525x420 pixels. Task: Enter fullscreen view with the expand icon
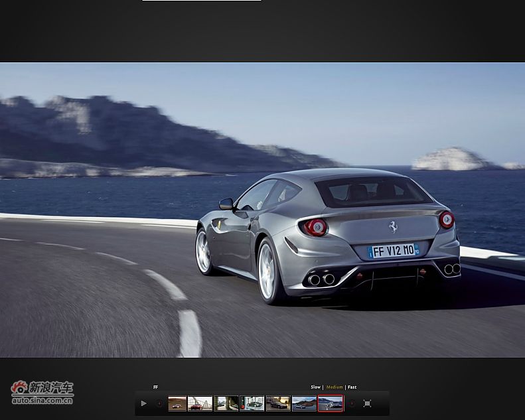coord(367,403)
